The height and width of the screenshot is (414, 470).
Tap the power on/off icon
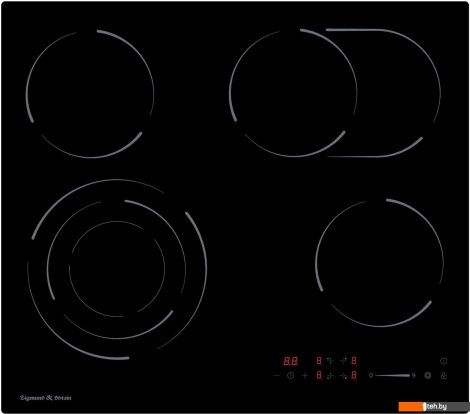coord(443,361)
